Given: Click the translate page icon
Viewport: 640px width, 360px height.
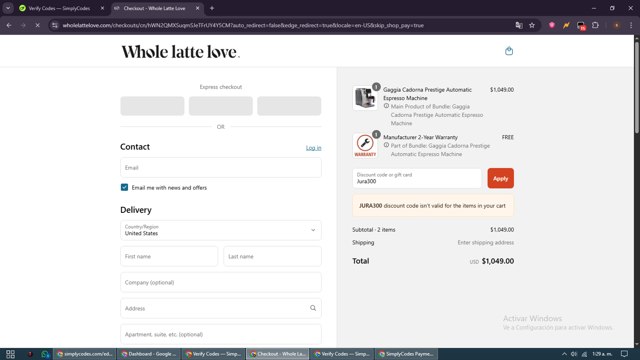Looking at the screenshot, I should [519, 25].
